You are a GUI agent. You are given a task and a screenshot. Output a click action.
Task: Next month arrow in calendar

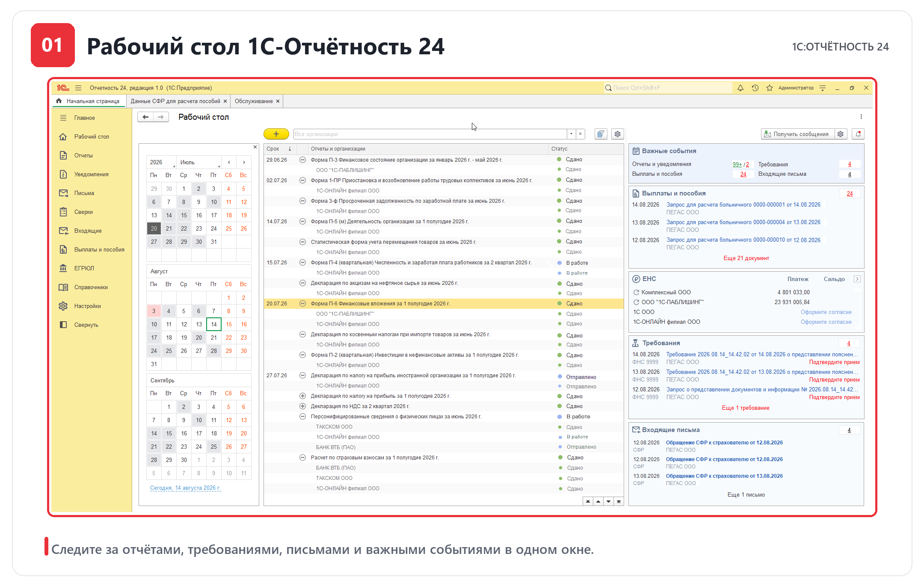pyautogui.click(x=244, y=162)
